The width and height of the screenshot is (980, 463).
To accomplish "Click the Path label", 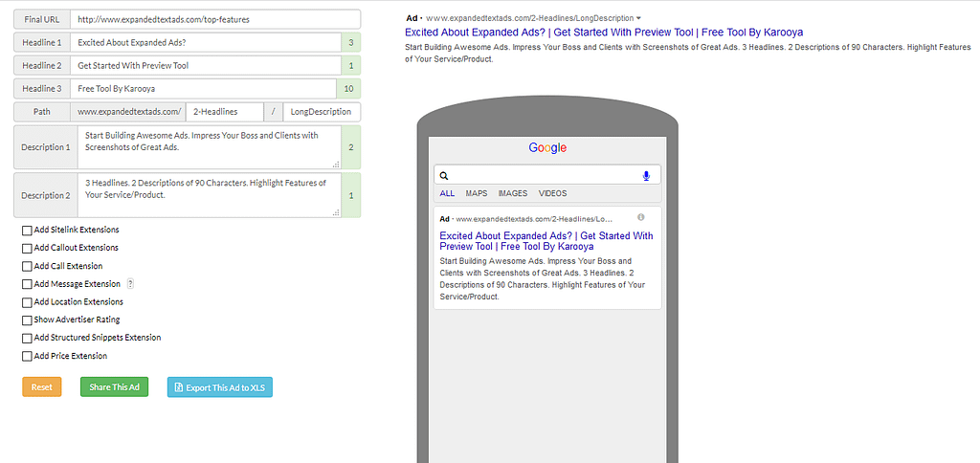I will click(42, 113).
